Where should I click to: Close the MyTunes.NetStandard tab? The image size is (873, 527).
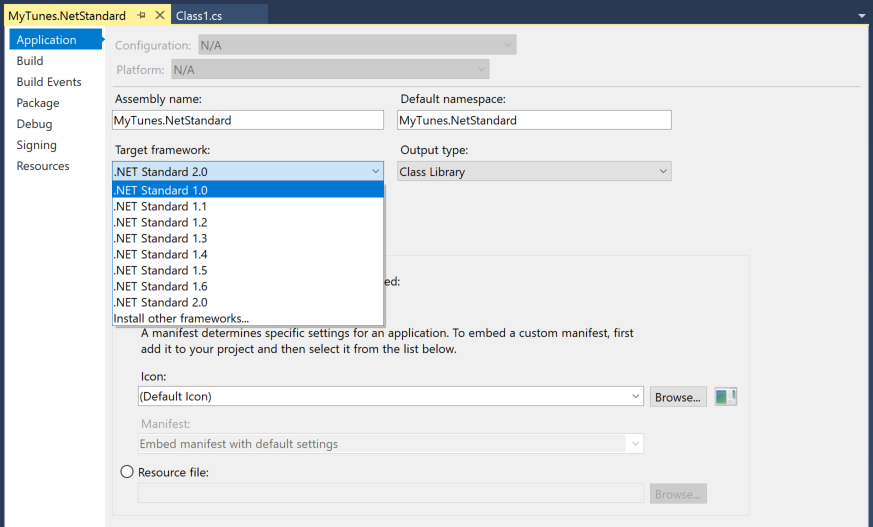160,15
